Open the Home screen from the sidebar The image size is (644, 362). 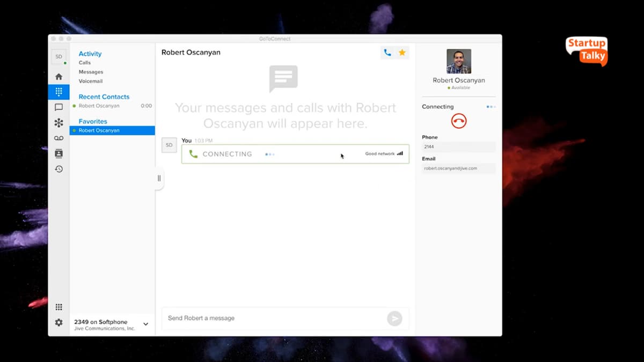(x=58, y=76)
